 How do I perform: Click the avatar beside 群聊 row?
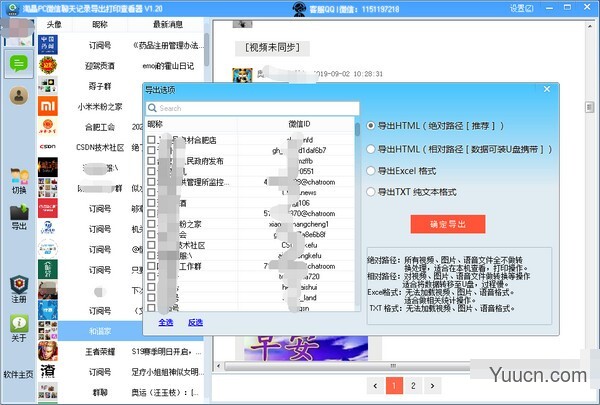(x=48, y=392)
